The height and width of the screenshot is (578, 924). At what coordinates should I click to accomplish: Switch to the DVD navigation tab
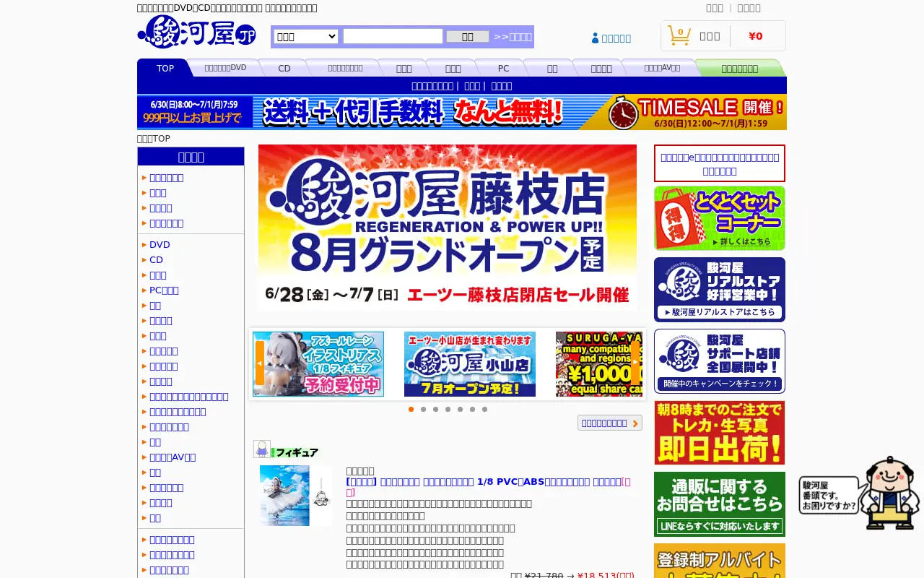click(225, 68)
